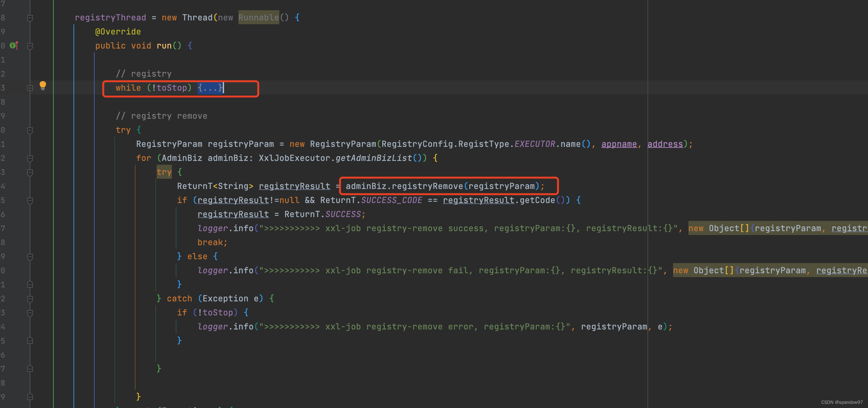Expand the folded while (!toStop) gutter plus marker
868x408 pixels.
pyautogui.click(x=30, y=88)
